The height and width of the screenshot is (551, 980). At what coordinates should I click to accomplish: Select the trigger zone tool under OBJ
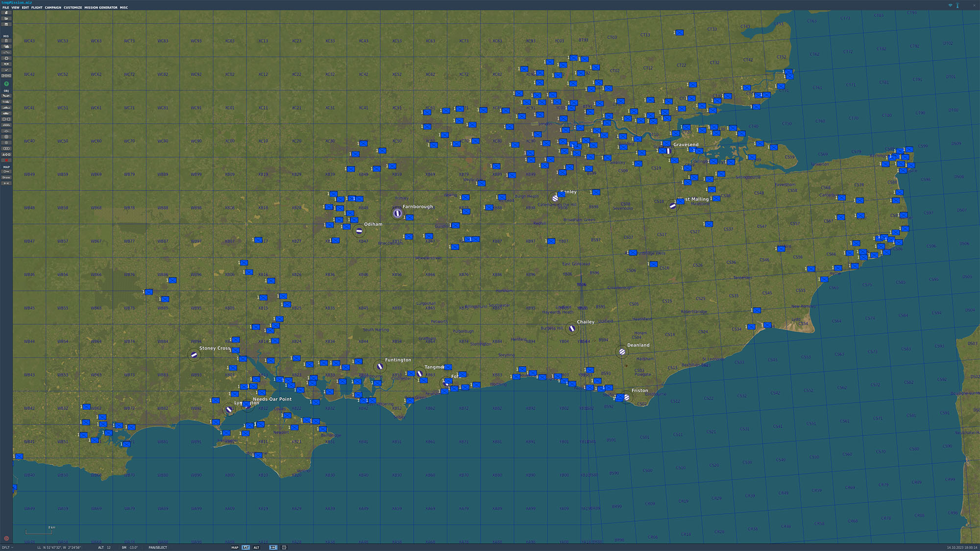[6, 136]
